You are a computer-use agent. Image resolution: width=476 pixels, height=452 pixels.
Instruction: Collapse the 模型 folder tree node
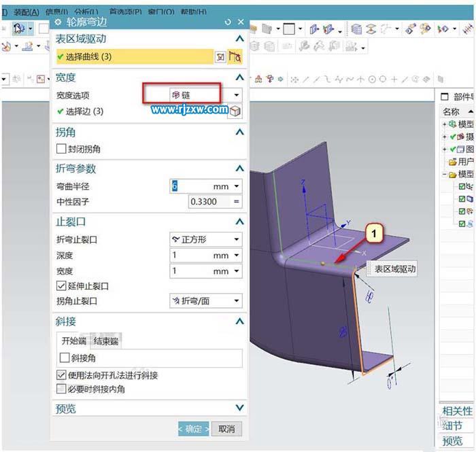(x=444, y=175)
